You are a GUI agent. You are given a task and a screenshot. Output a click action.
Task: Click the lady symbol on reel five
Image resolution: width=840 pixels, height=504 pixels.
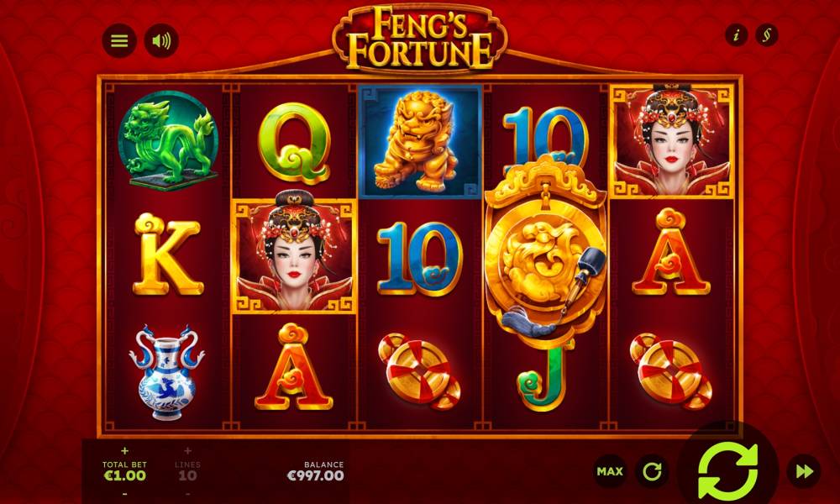[x=672, y=141]
